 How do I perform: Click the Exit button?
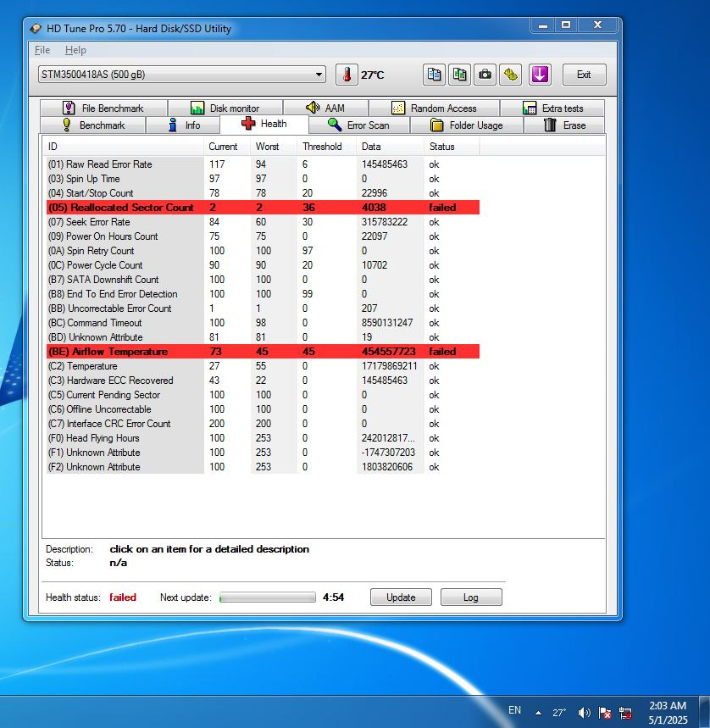(x=585, y=75)
